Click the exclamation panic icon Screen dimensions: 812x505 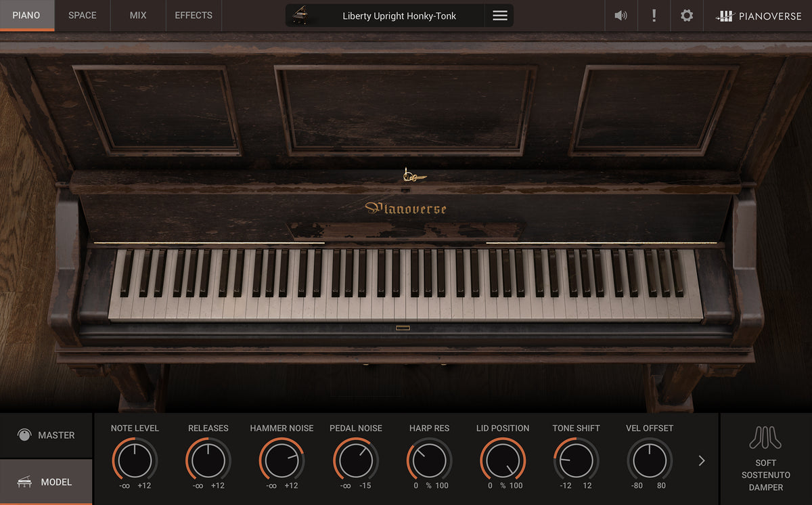tap(654, 16)
